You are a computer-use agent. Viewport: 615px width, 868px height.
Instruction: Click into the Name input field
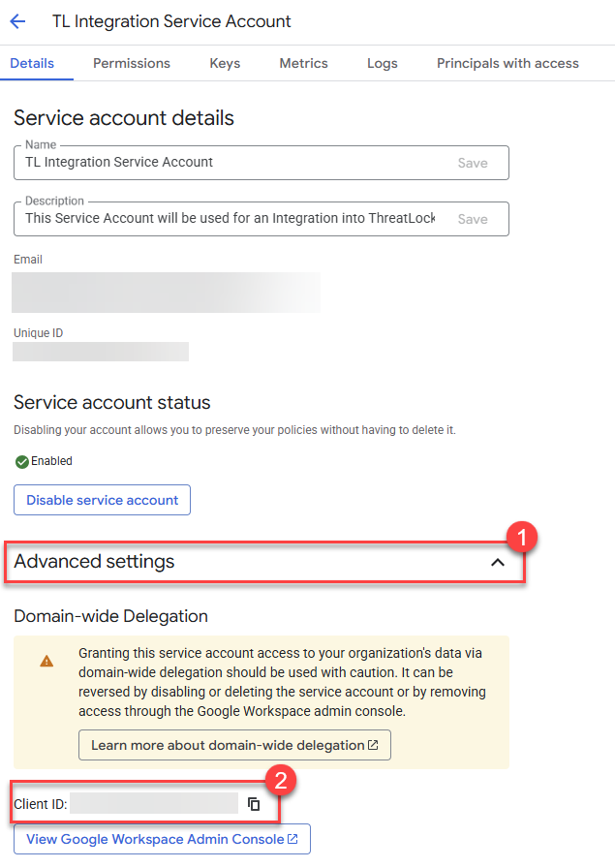tap(232, 162)
